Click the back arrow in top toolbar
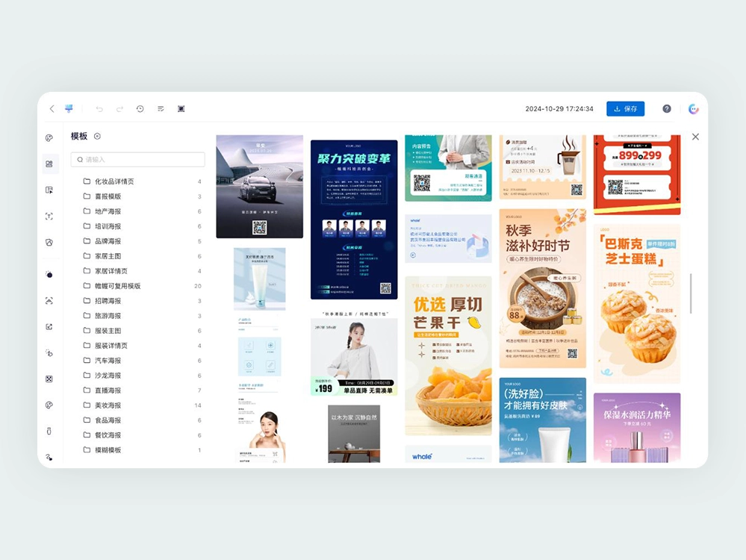Screen dimensions: 746x560 tap(52, 109)
